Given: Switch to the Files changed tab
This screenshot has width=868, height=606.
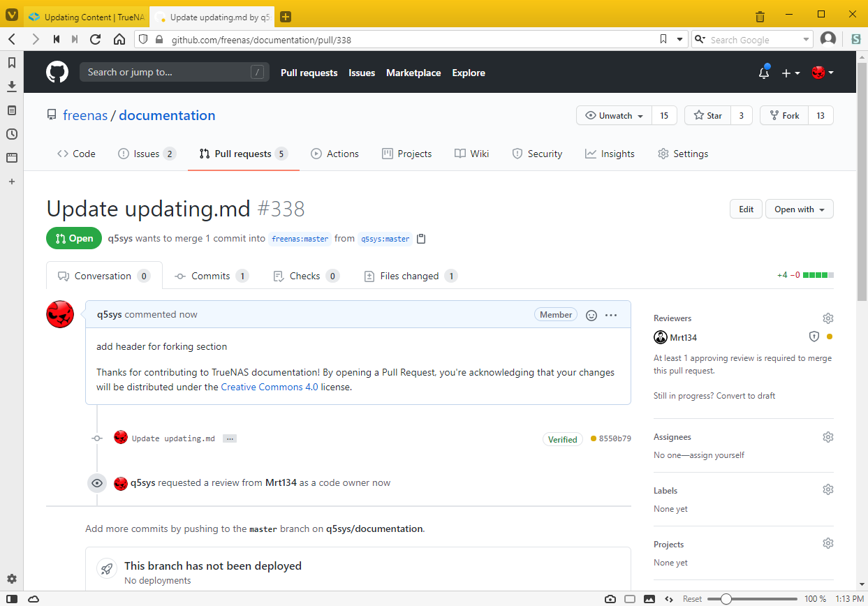Looking at the screenshot, I should tap(410, 276).
